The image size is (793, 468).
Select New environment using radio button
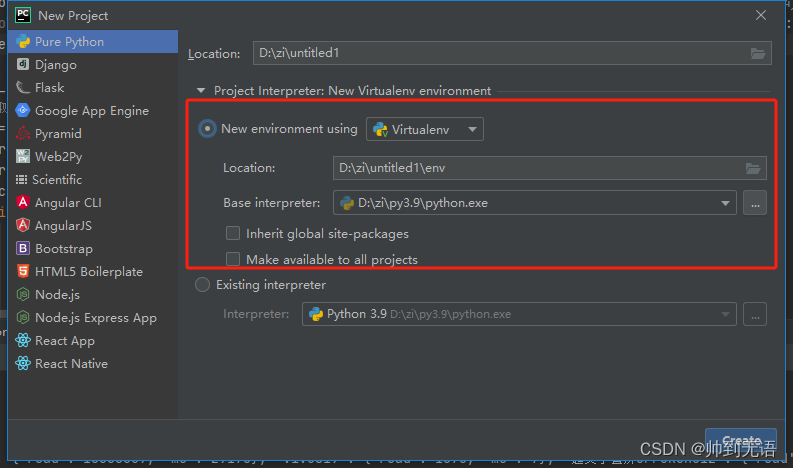(207, 129)
